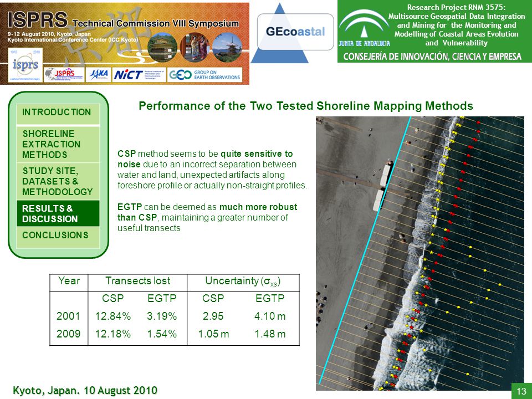
Task: Click the slide title about shoreline mapping methods
Action: 306,106
